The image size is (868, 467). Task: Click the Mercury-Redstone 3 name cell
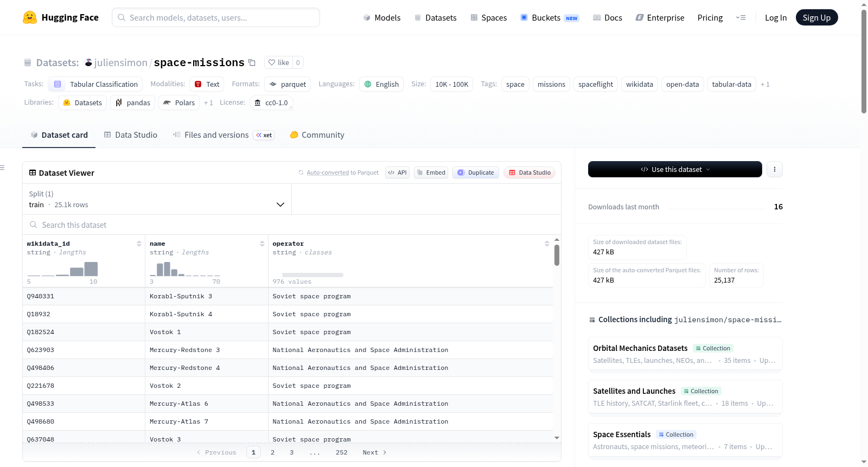207,350
